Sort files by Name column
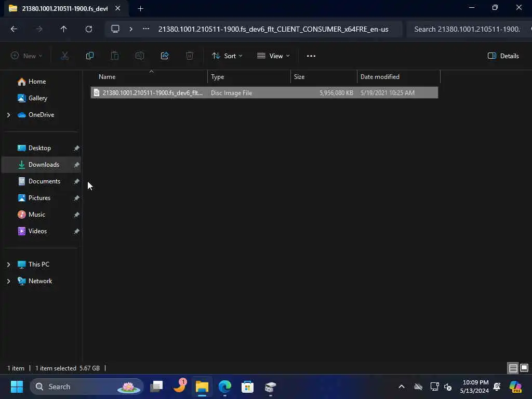 (x=149, y=77)
